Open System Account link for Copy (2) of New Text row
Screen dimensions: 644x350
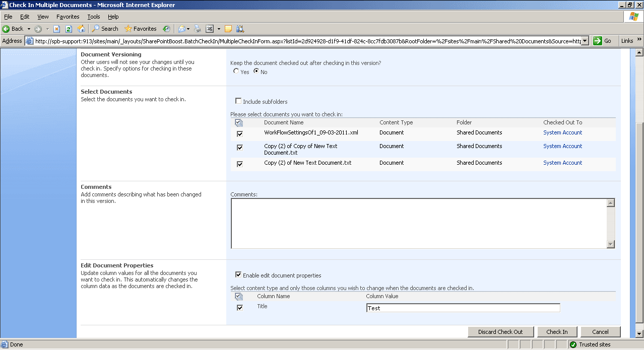coord(562,163)
